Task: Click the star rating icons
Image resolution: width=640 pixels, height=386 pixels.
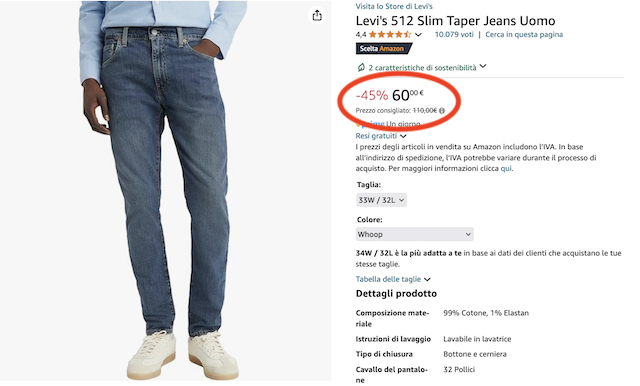Action: coord(390,35)
